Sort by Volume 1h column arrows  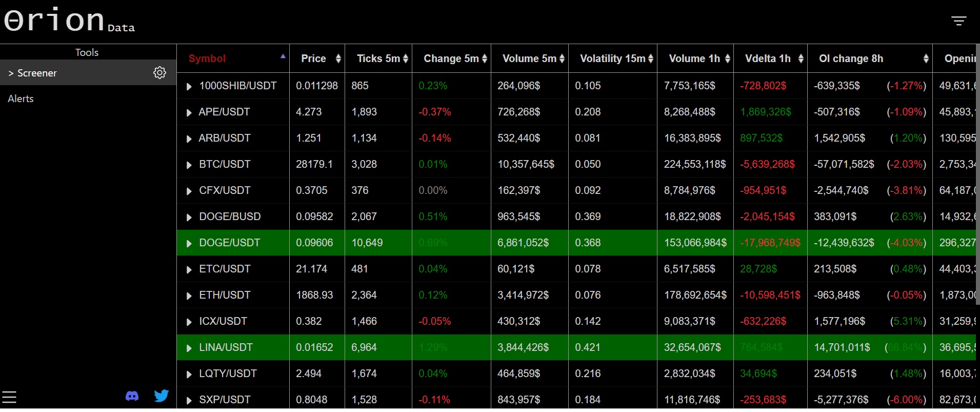[x=727, y=58]
